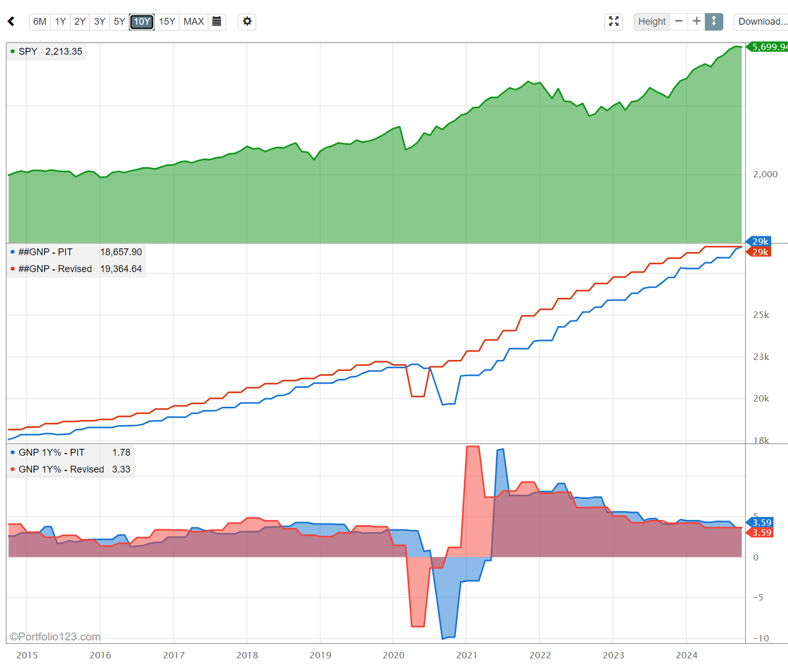Click the 2017 x-axis label
The height and width of the screenshot is (672, 788).
click(x=174, y=655)
